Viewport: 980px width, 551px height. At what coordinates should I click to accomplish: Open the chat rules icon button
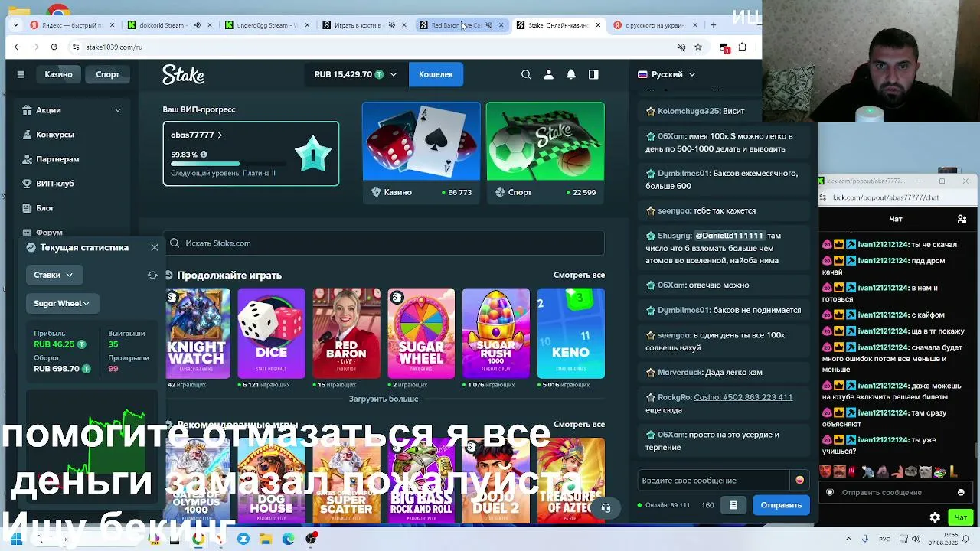[x=733, y=505]
